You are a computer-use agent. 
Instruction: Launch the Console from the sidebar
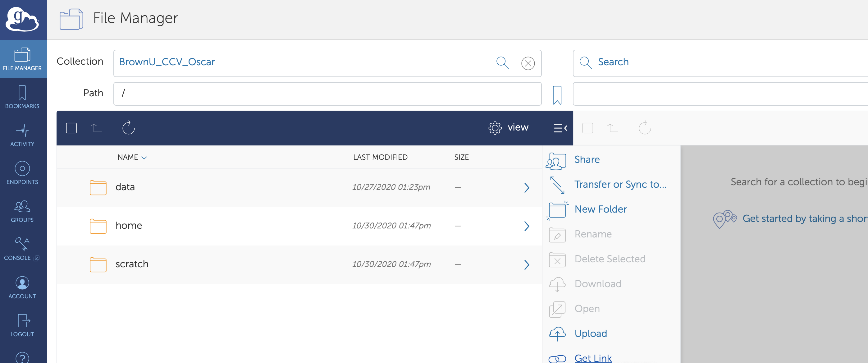click(22, 249)
